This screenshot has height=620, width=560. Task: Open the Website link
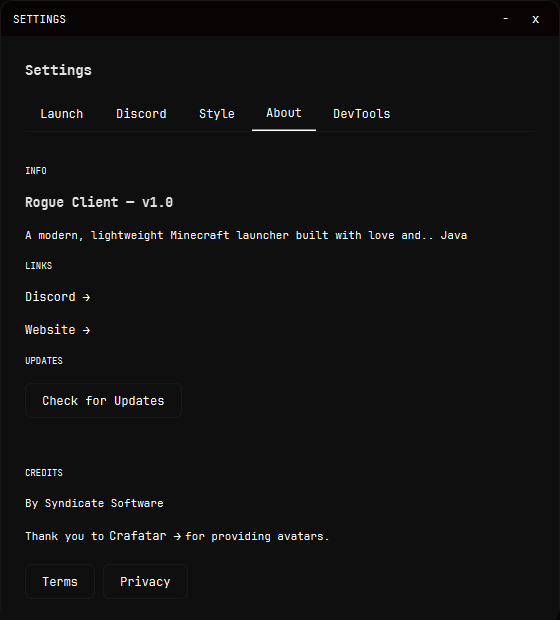click(58, 330)
